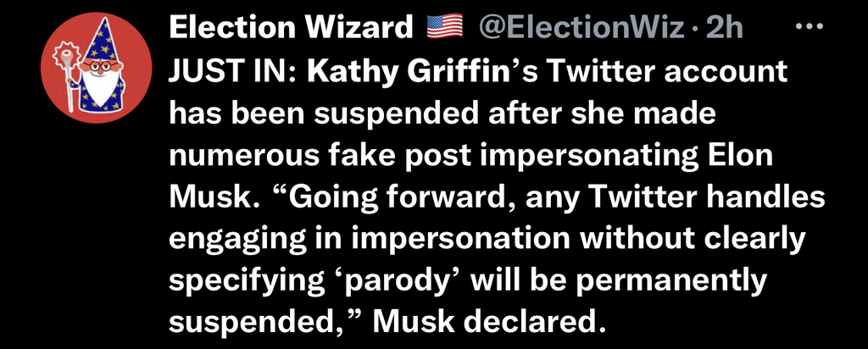Image resolution: width=868 pixels, height=349 pixels.
Task: Open the Election Wizard display name link
Action: 292,26
